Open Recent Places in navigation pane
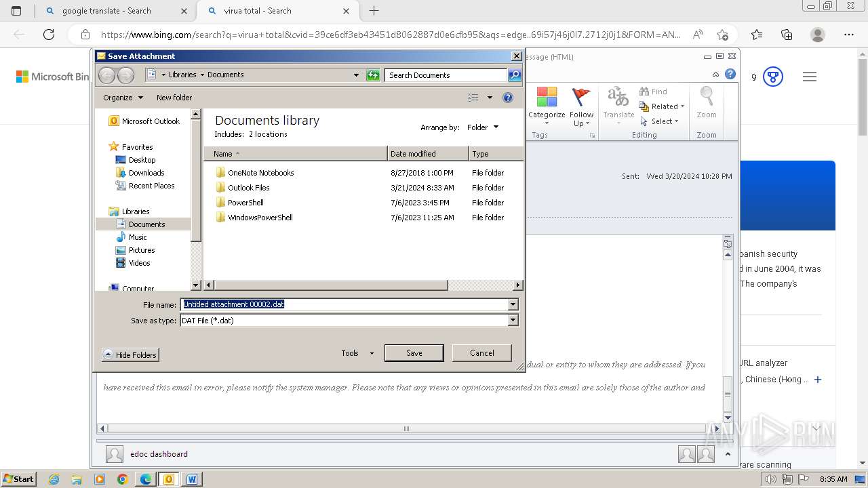Image resolution: width=868 pixels, height=488 pixels. coord(151,186)
